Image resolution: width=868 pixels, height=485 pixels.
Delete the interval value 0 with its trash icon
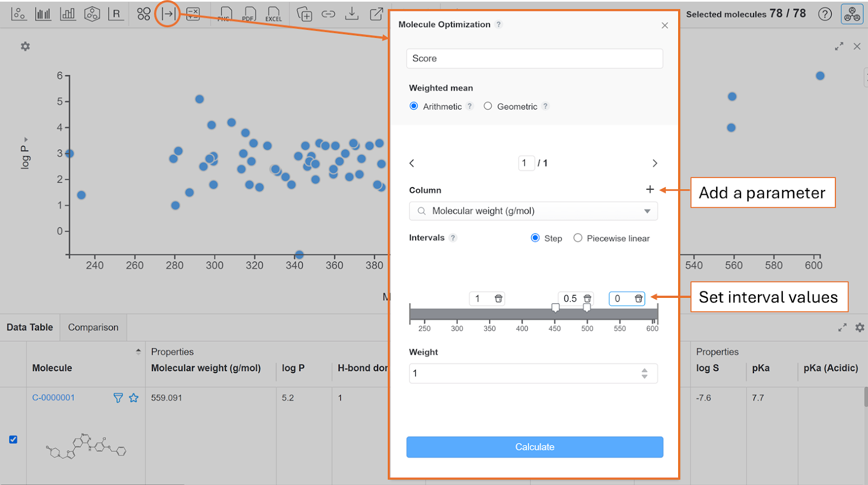pyautogui.click(x=639, y=299)
